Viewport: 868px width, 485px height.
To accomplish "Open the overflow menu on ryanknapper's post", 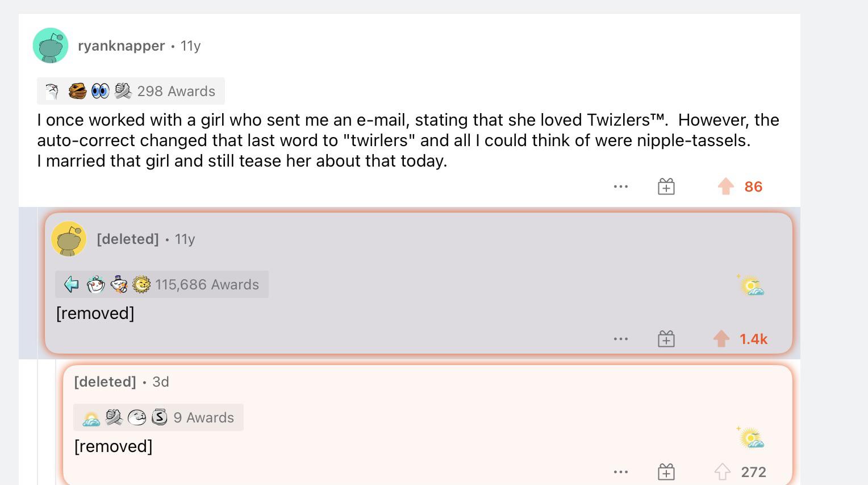I will coord(620,186).
